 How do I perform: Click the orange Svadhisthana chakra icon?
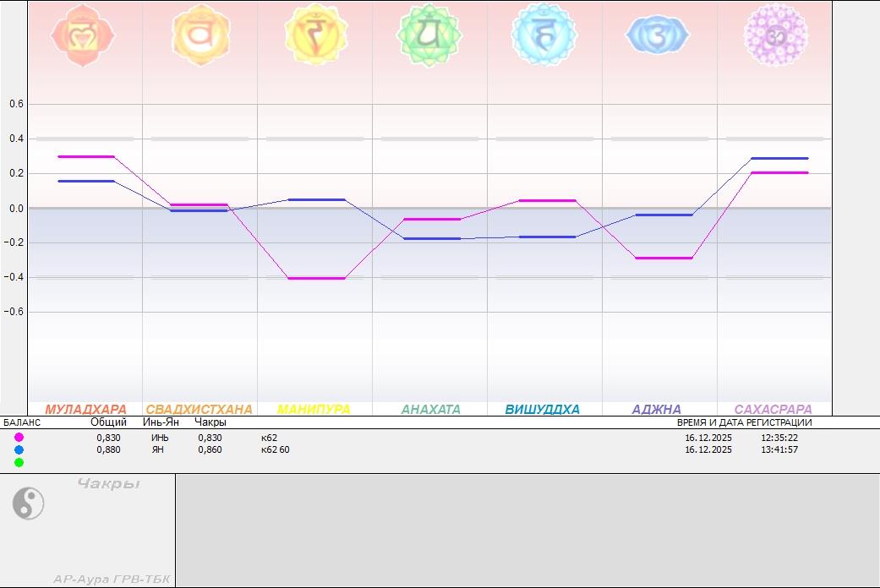click(200, 35)
